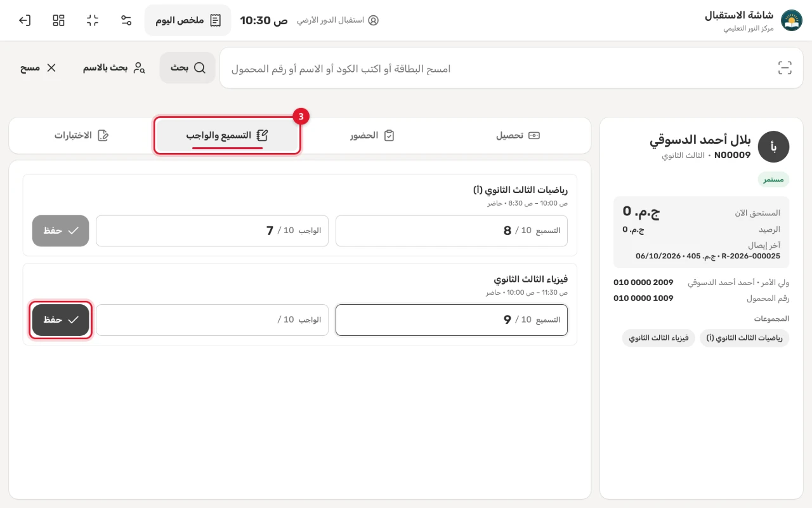Open ملخص اليوم summary button

point(188,20)
